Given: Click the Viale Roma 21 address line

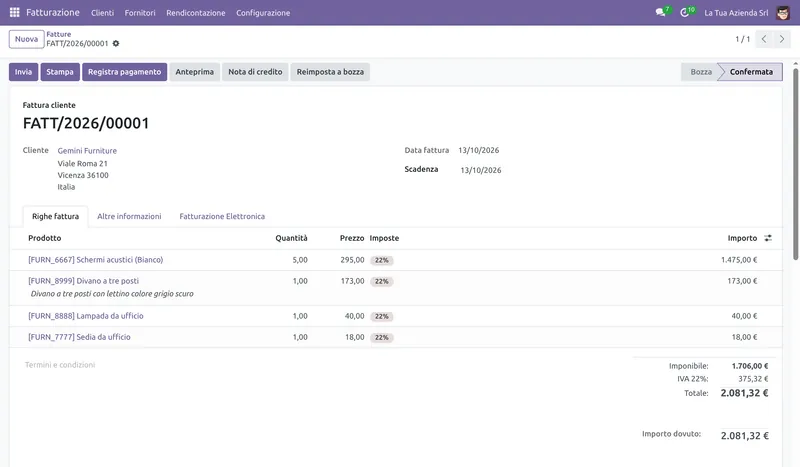Looking at the screenshot, I should (82, 163).
